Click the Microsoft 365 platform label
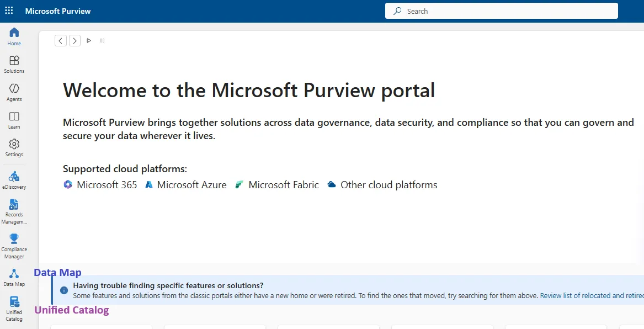This screenshot has width=644, height=329. [x=107, y=185]
